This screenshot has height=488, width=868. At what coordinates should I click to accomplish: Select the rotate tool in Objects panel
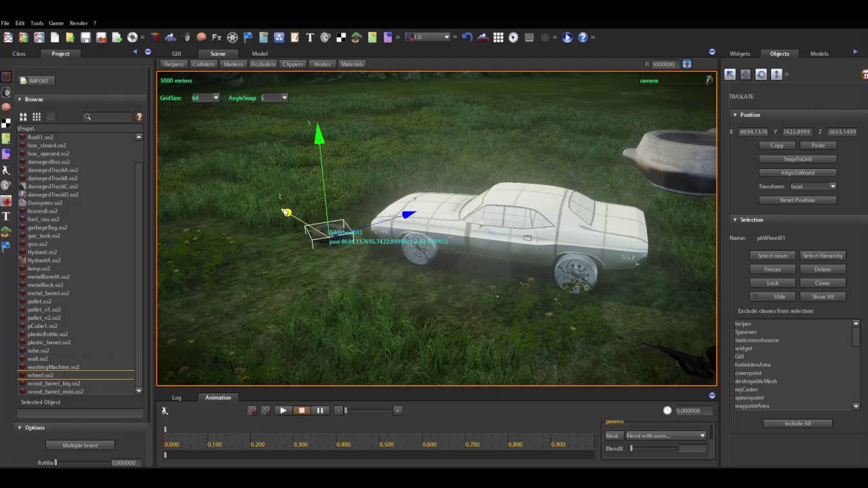pyautogui.click(x=761, y=74)
